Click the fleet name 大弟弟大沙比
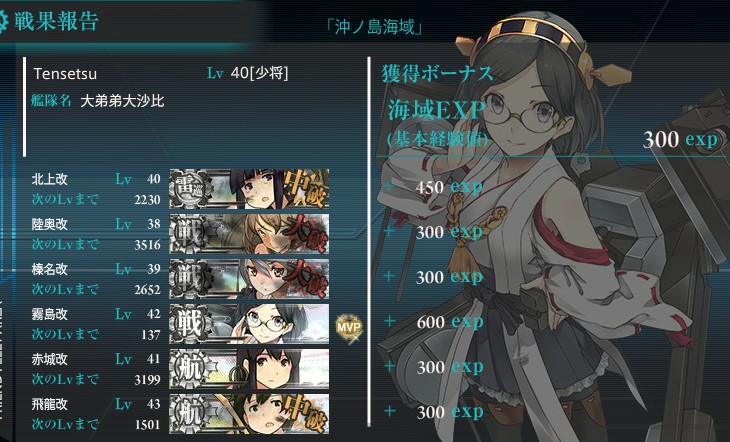This screenshot has width=730, height=442. 122,101
